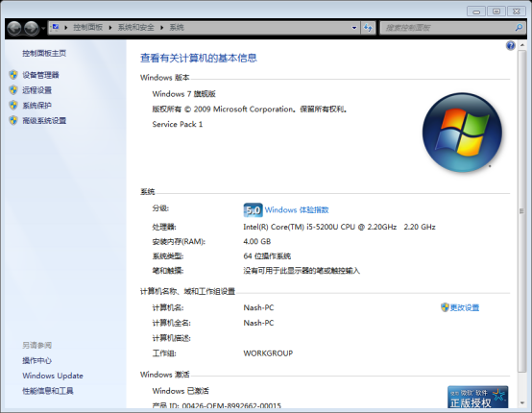Select 系统 in the breadcrumb path
Screen dimensions: 532x413
coord(177,28)
